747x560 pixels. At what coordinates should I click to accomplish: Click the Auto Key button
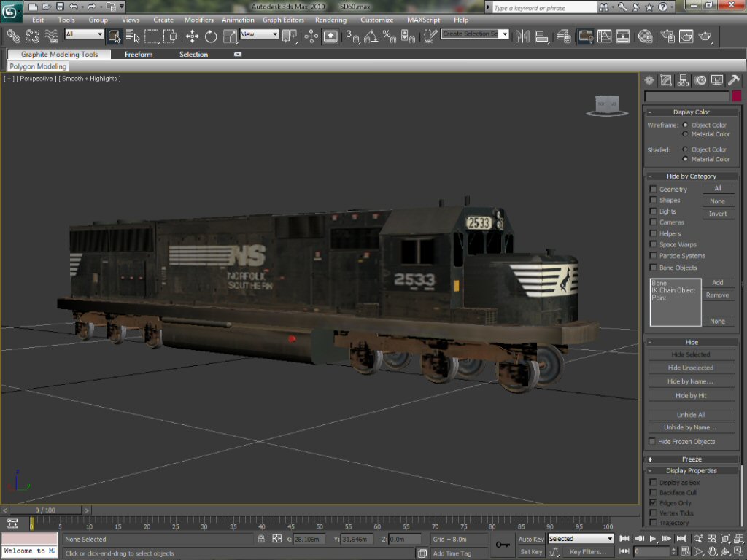coord(531,539)
